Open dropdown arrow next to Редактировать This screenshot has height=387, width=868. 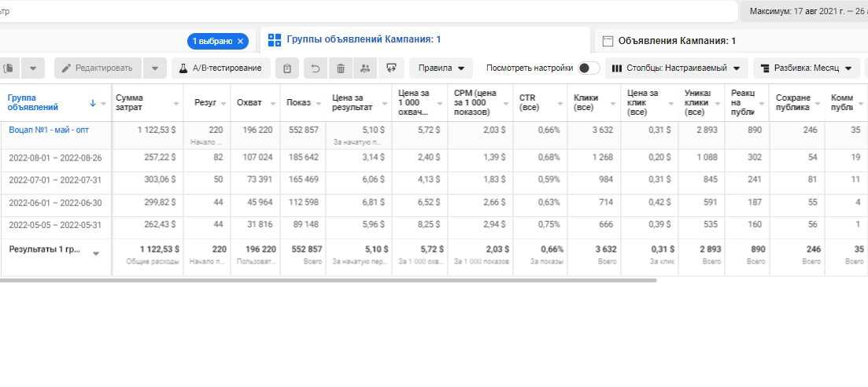155,68
